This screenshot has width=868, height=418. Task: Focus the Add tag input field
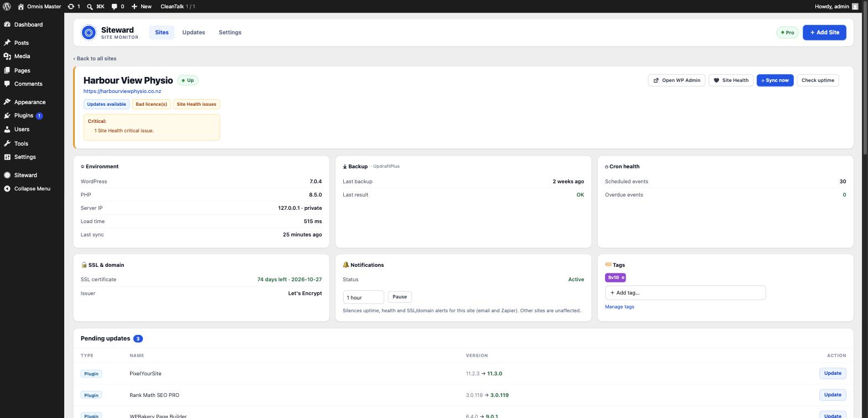pos(685,293)
